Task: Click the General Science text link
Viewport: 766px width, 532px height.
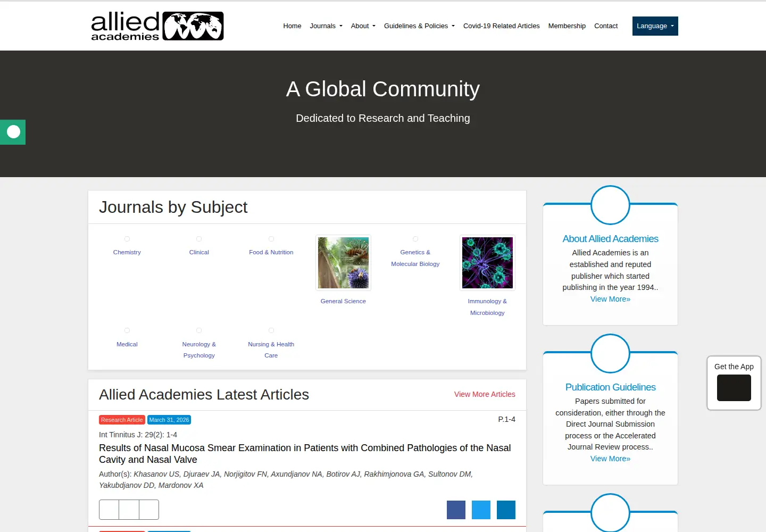Action: pos(343,301)
